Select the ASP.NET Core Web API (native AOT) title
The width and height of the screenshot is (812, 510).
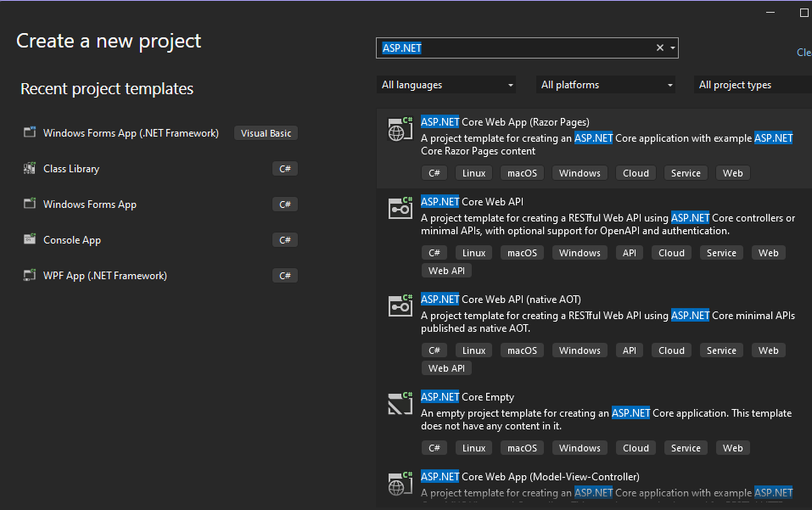pos(501,300)
